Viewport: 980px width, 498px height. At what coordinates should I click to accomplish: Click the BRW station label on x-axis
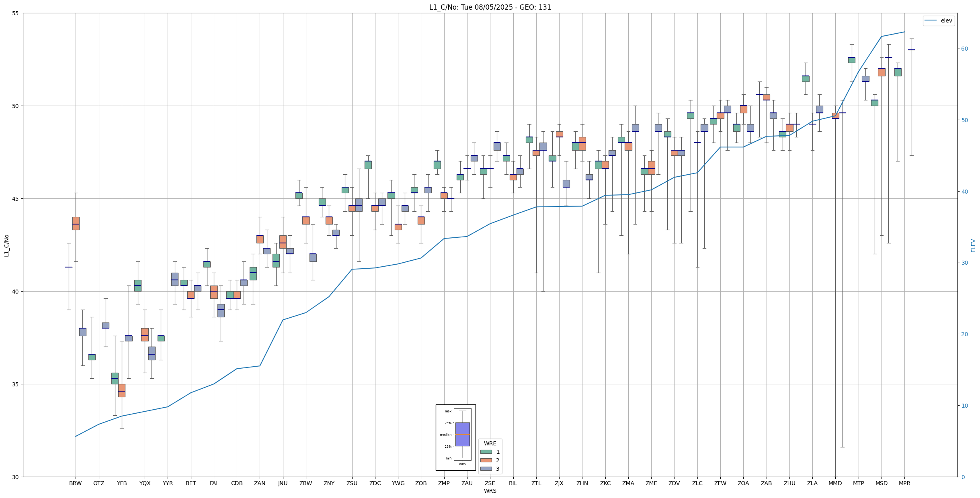click(x=75, y=483)
